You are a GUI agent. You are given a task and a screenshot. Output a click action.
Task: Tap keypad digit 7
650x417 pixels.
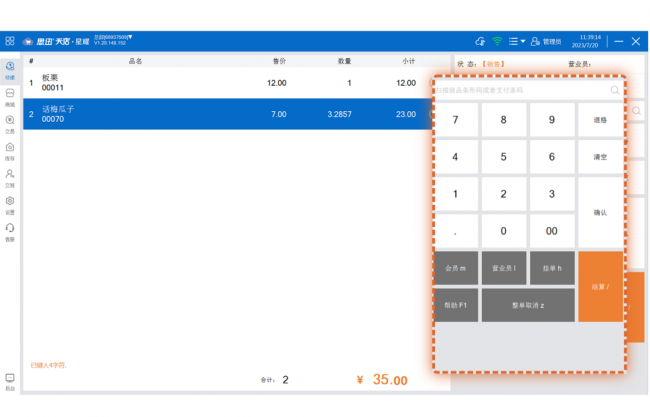pos(456,120)
